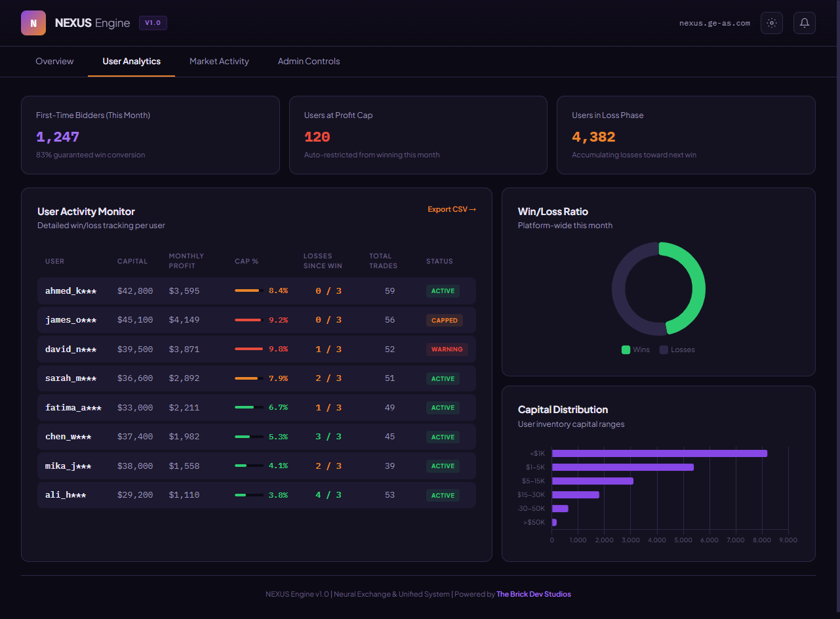The height and width of the screenshot is (619, 840).
Task: Click the V1.0 version badge
Action: click(x=153, y=22)
